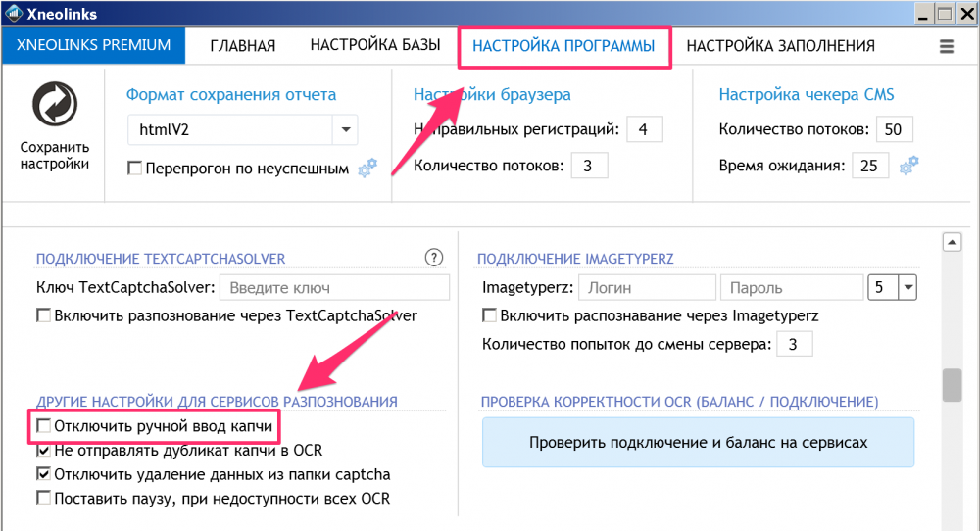Click the attempts before server change field
The height and width of the screenshot is (531, 980).
point(795,344)
